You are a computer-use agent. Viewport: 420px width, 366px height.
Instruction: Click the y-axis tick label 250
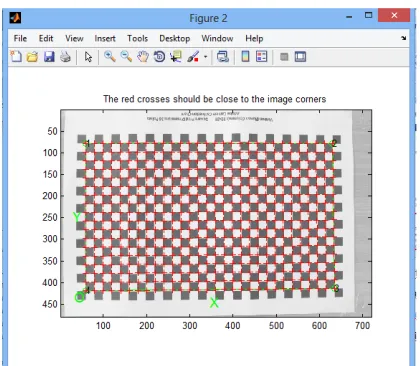[50, 217]
